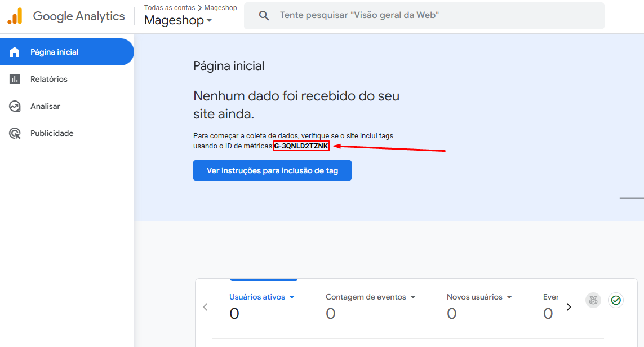Image resolution: width=644 pixels, height=347 pixels.
Task: Click Todas as contas breadcrumb link
Action: coord(169,8)
